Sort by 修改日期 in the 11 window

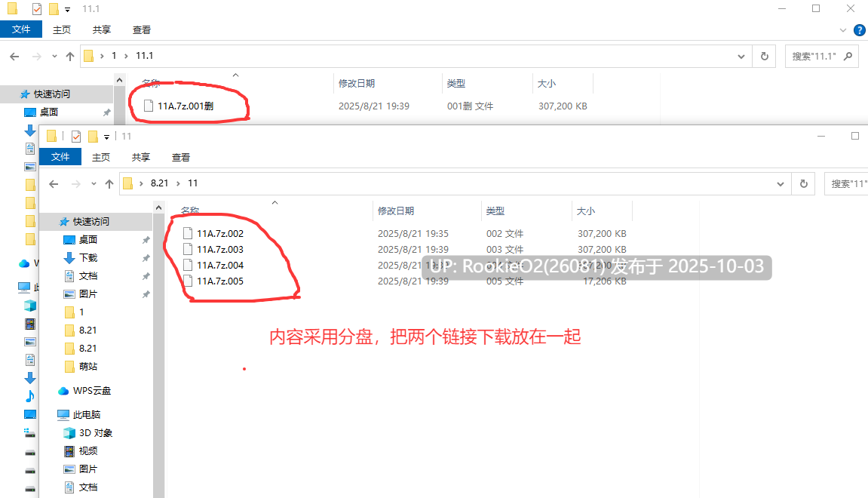396,211
